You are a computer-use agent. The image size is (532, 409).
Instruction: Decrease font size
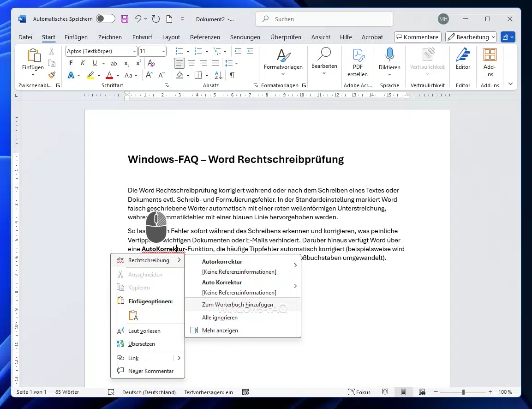click(x=161, y=75)
